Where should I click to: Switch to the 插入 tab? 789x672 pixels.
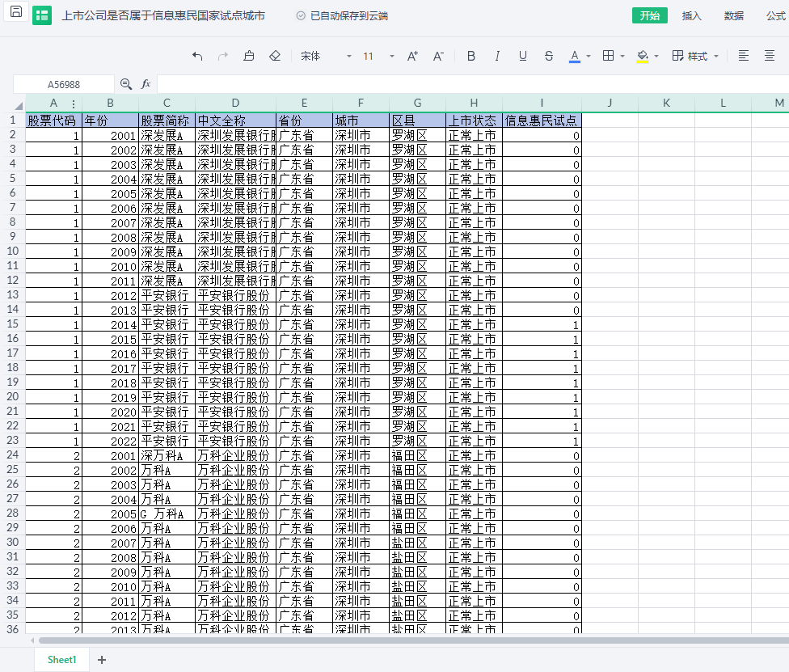[692, 15]
